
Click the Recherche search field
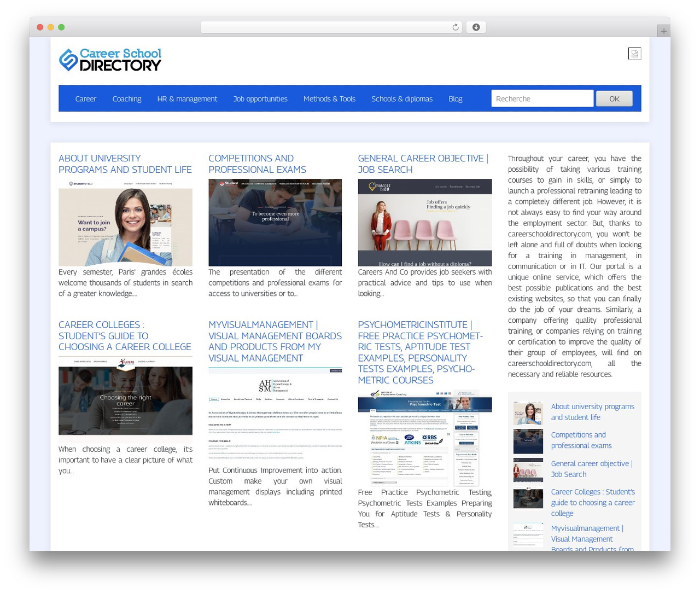(542, 98)
